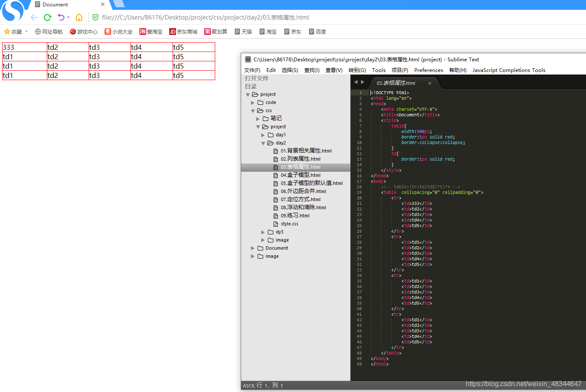Click the line 19 table tag code
This screenshot has width=586, height=392.
click(432, 193)
